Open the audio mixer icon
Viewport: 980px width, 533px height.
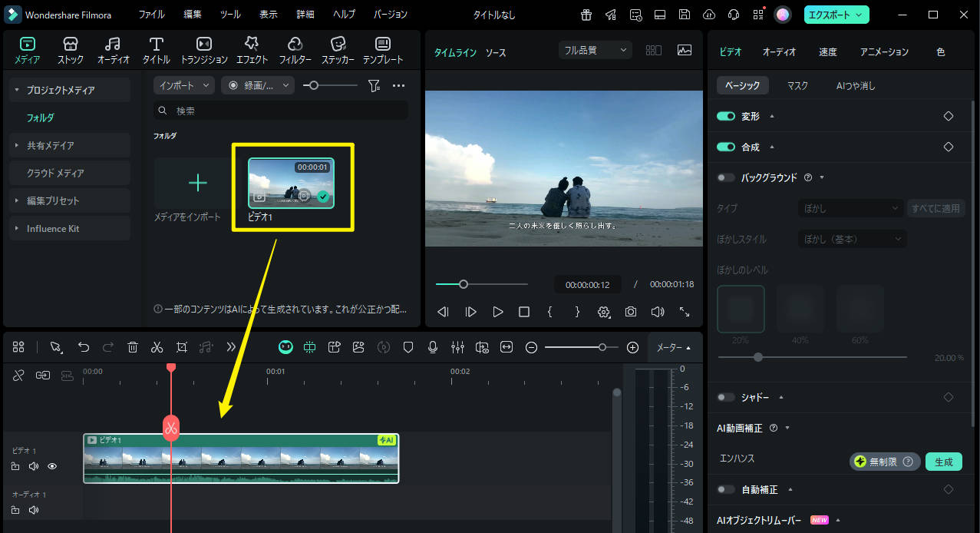(457, 347)
